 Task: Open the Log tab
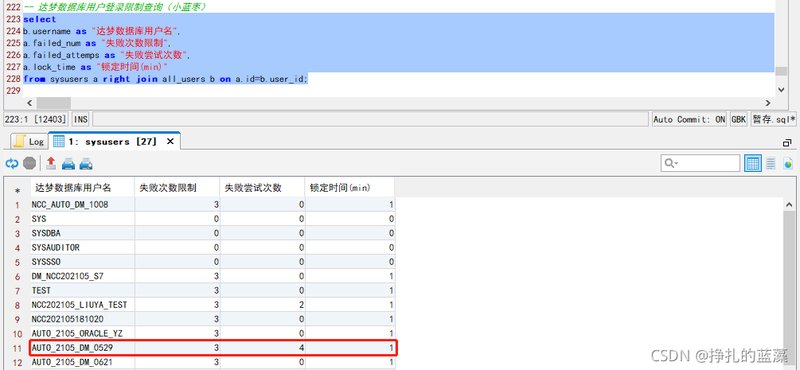29,141
